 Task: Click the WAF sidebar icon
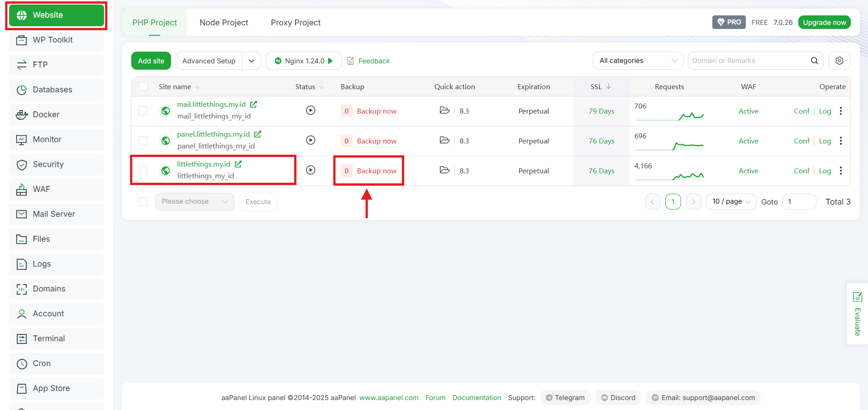[22, 190]
